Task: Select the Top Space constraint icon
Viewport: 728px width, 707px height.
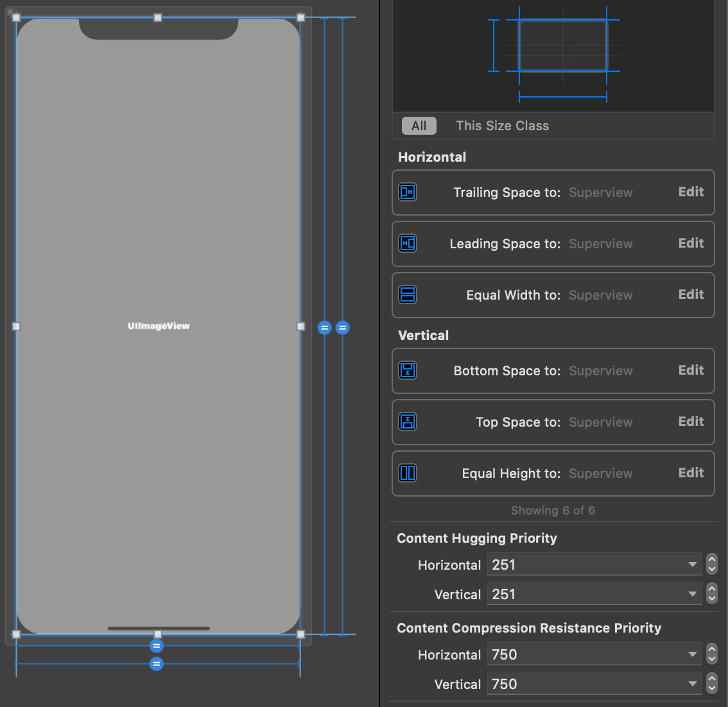Action: pos(408,422)
